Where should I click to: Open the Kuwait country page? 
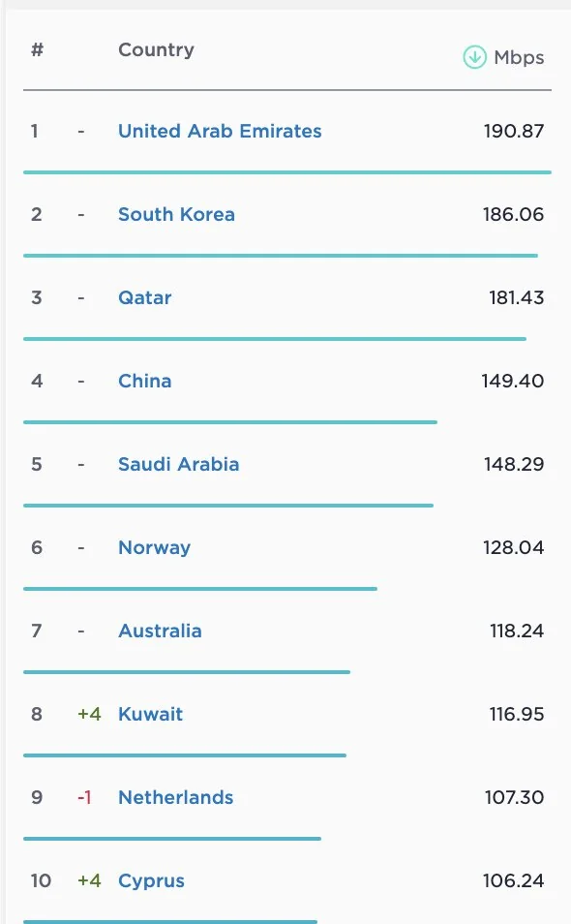[150, 714]
